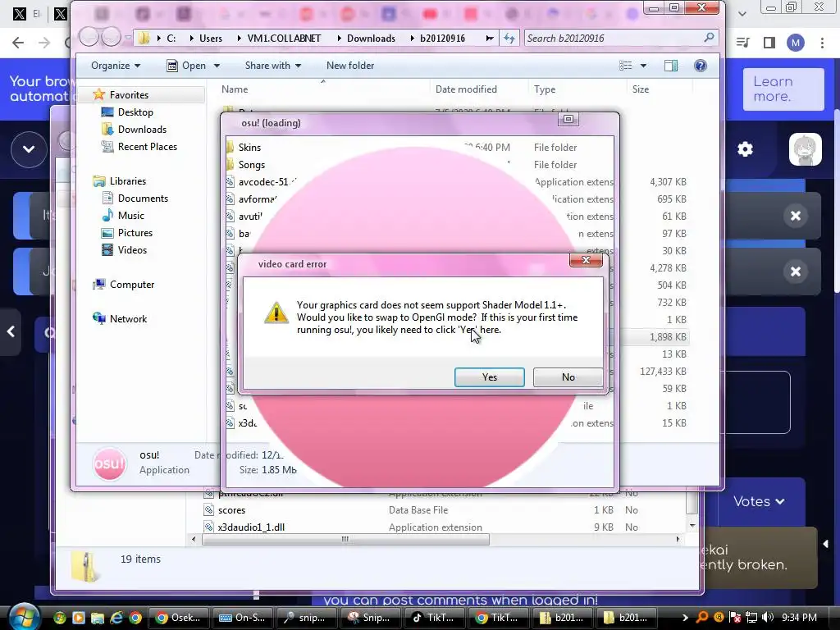
Task: Open the Organize menu in Explorer
Action: 116,66
